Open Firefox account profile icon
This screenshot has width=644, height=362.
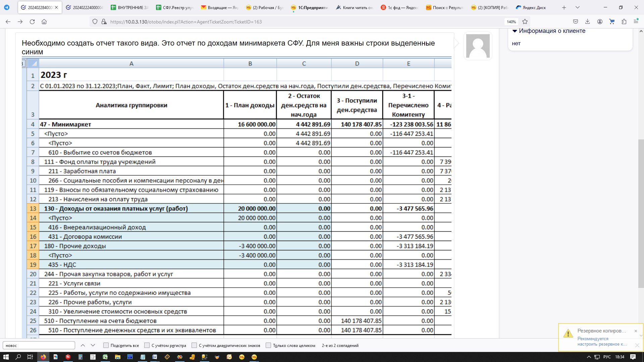tap(600, 22)
